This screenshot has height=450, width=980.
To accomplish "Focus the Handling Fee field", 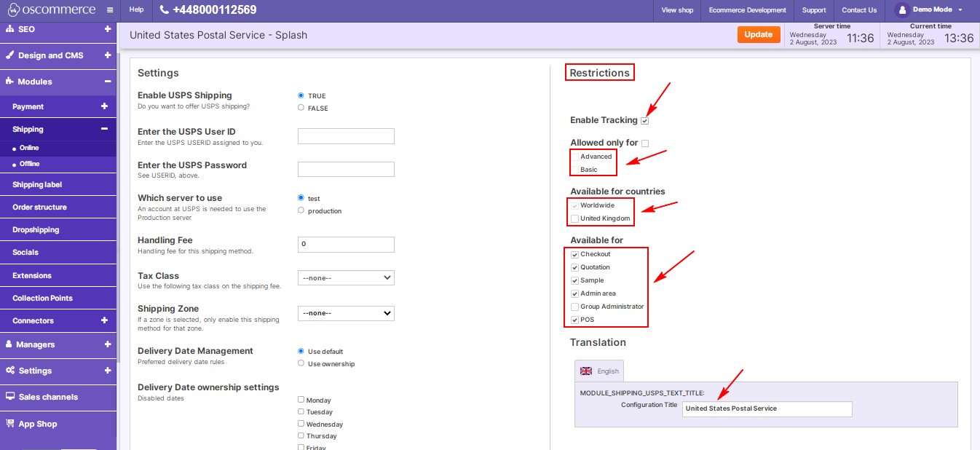I will click(346, 244).
